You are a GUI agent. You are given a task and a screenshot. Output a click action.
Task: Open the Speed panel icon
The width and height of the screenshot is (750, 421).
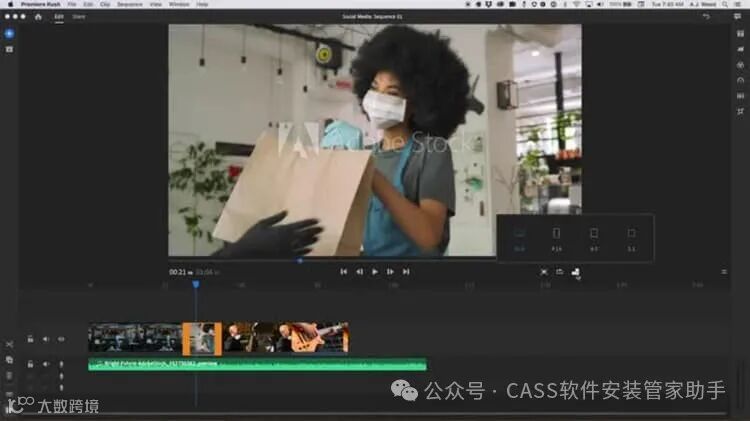tap(740, 80)
